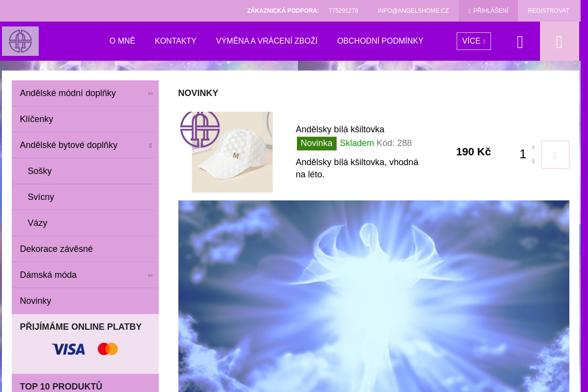Open the KONTAKTY menu item
The width and height of the screenshot is (588, 392).
(175, 41)
